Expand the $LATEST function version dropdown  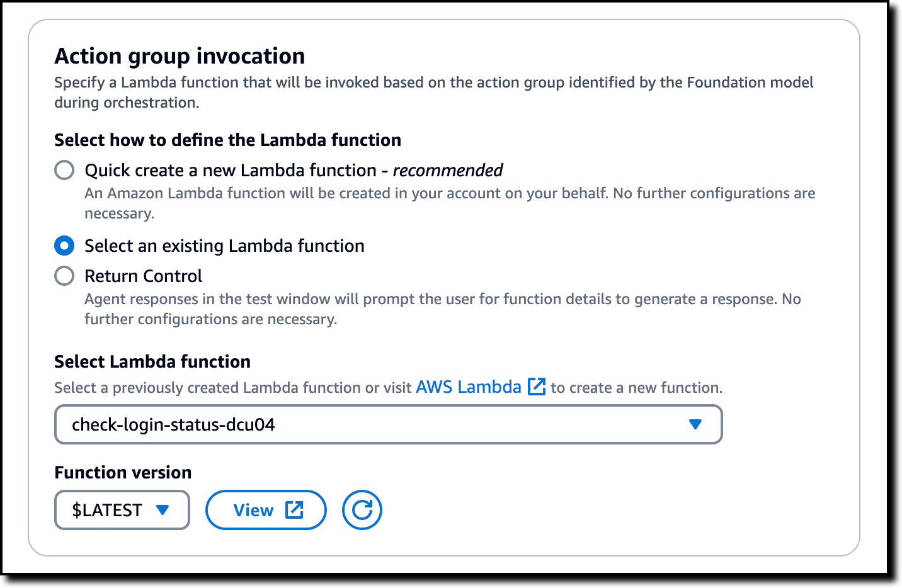tap(122, 510)
